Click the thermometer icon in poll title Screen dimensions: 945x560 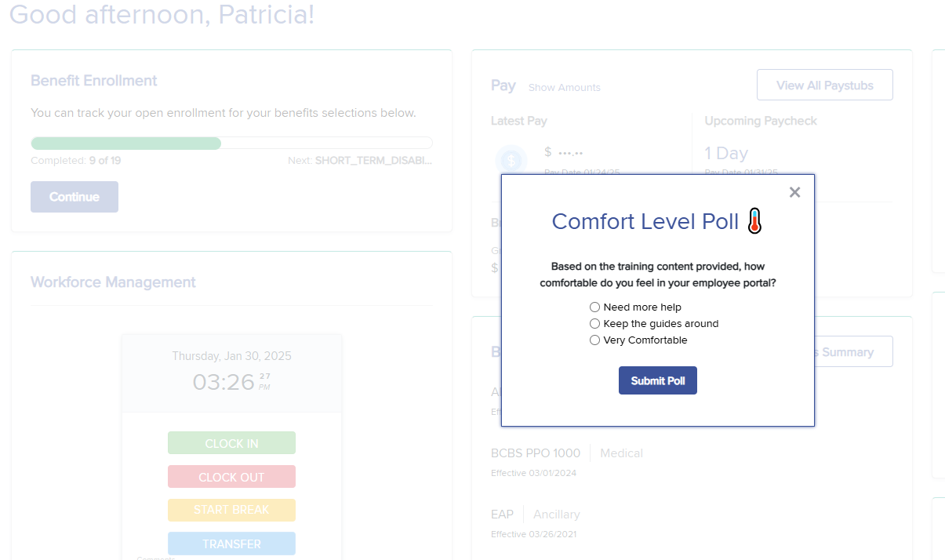pos(754,221)
